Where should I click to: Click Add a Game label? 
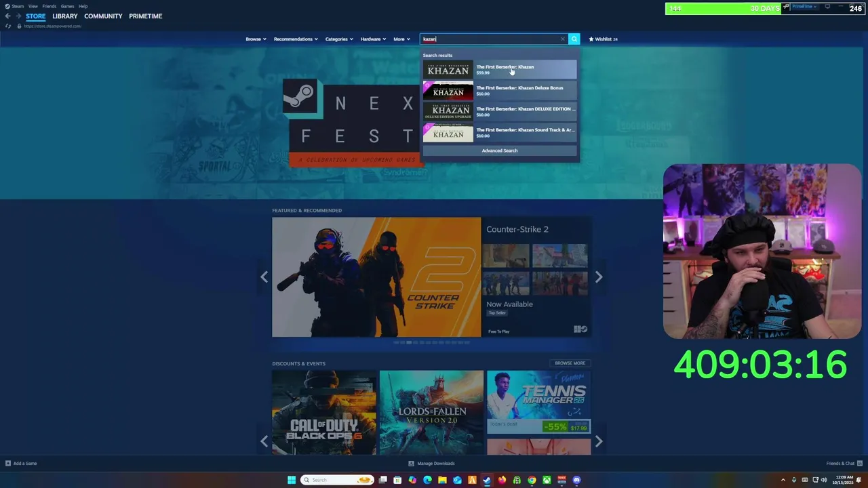coord(25,464)
